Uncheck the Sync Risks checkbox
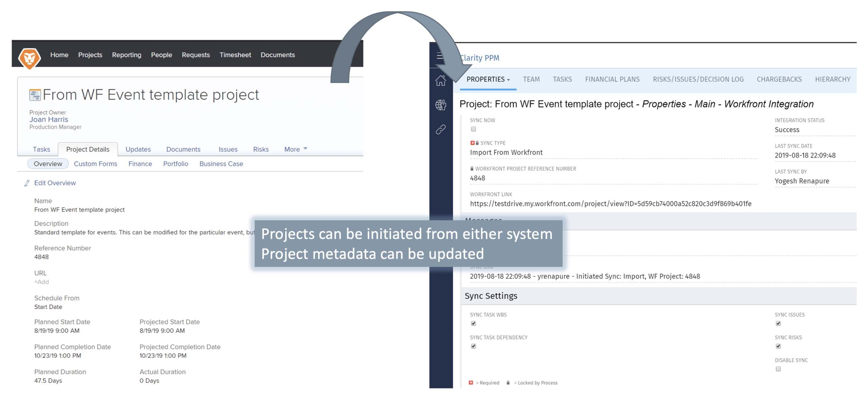The height and width of the screenshot is (397, 868). 778,346
